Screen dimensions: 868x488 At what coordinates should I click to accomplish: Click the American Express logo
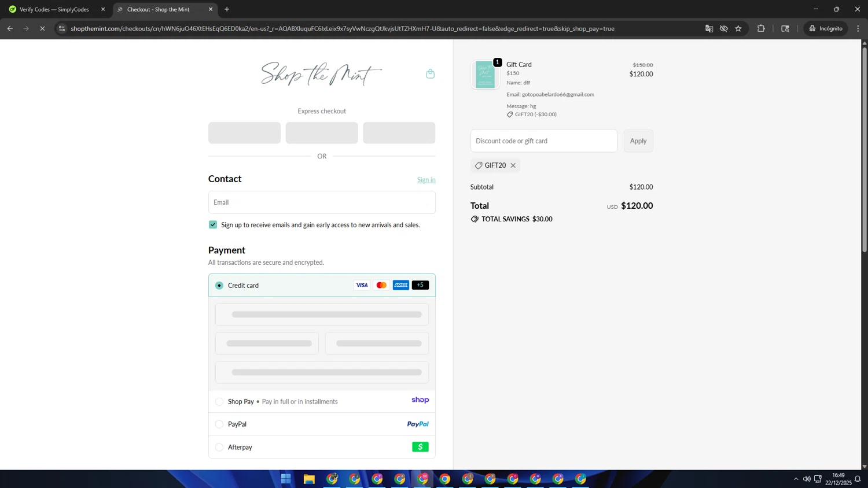(401, 285)
